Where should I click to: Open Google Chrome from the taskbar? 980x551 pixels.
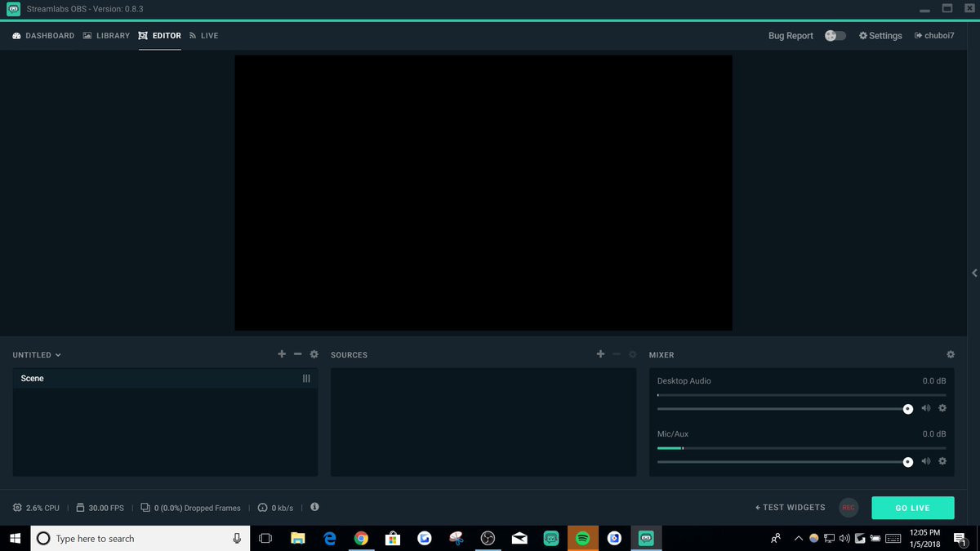pyautogui.click(x=361, y=538)
